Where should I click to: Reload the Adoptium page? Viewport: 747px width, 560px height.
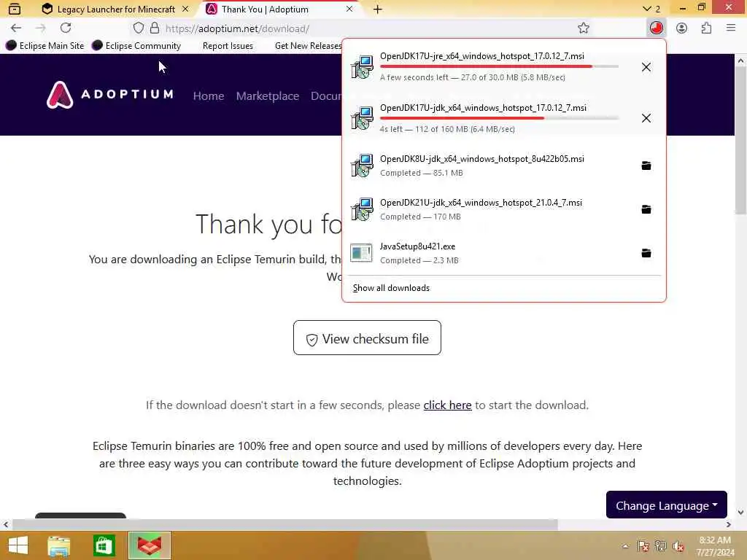click(66, 28)
